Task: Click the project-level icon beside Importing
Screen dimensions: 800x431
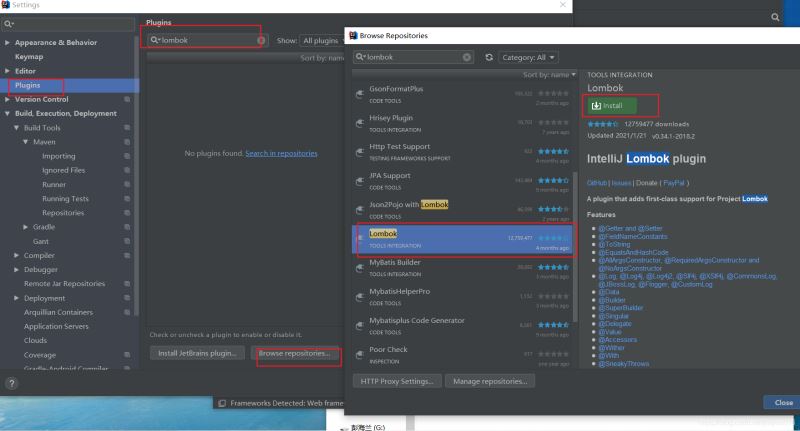Action: (127, 156)
